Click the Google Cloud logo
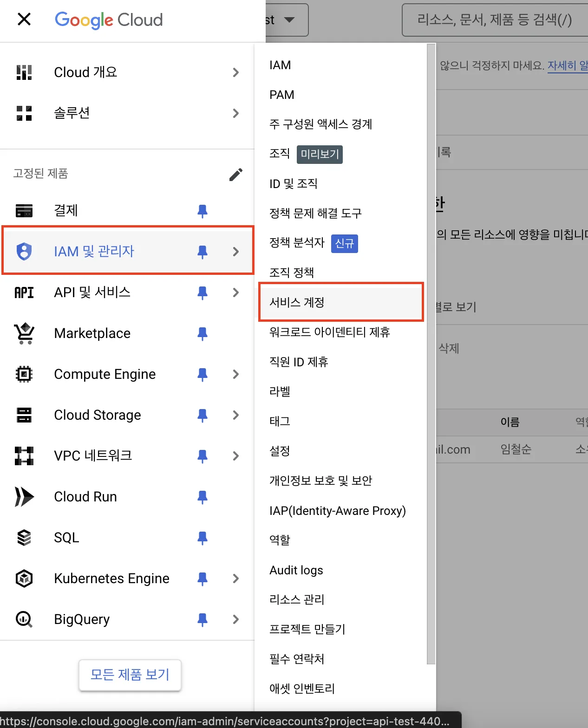 pyautogui.click(x=109, y=20)
